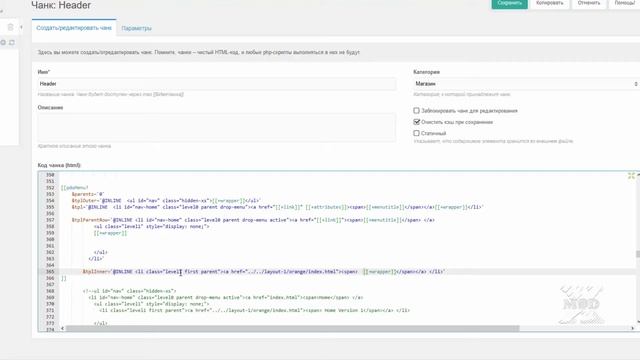Image resolution: width=640 pixels, height=360 pixels.
Task: Click commented ul id nav line 368
Action: (x=129, y=291)
